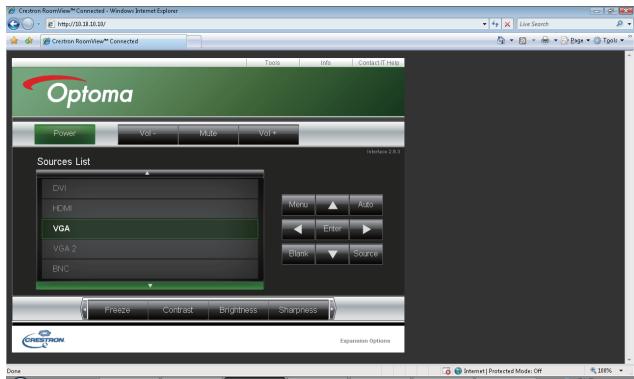Open a new blank browser tab
Image resolution: width=634 pixels, height=379 pixels.
pos(194,41)
